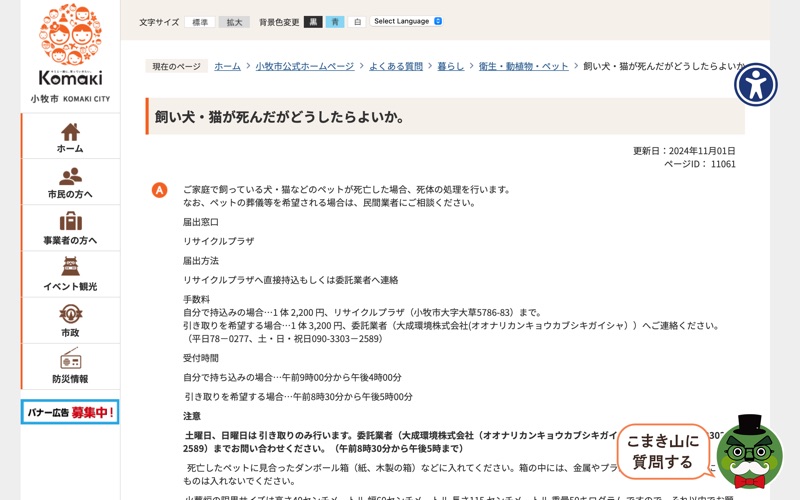Open the 事業者の方へ sidebar menu item
Image resolution: width=800 pixels, height=500 pixels.
click(x=71, y=228)
